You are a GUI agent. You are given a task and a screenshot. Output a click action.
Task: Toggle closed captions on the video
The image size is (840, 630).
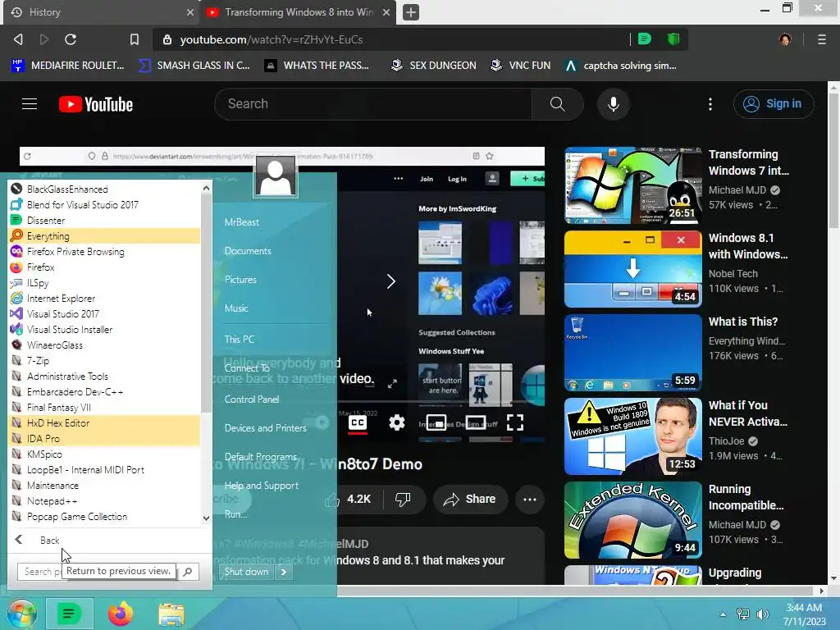pos(358,422)
